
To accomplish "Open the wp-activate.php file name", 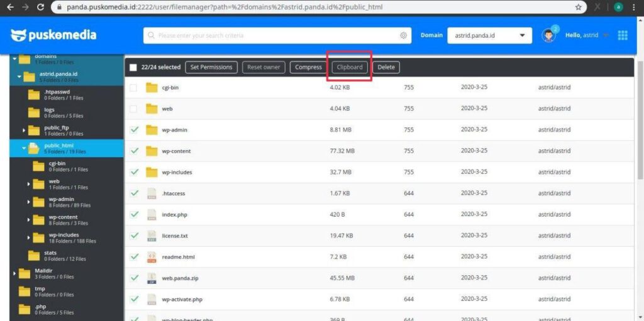I will 182,299.
